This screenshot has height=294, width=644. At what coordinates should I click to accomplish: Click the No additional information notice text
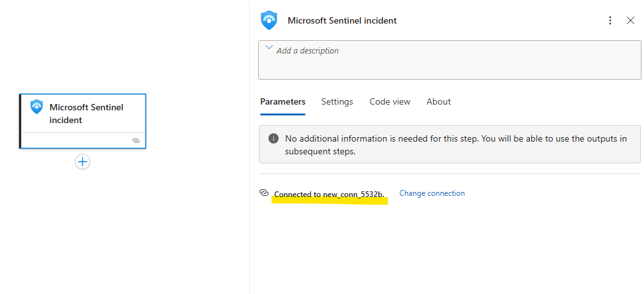(455, 145)
